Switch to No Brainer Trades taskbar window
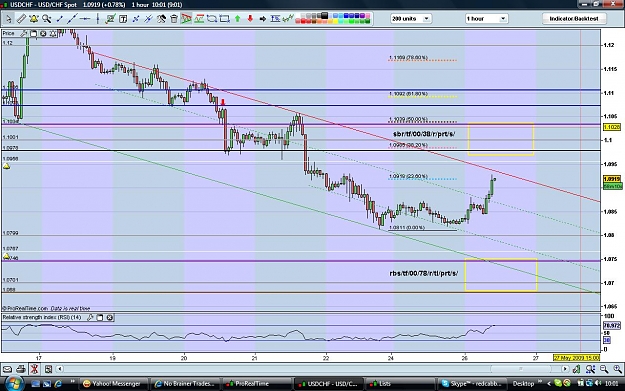This screenshot has height=391, width=625. click(185, 383)
